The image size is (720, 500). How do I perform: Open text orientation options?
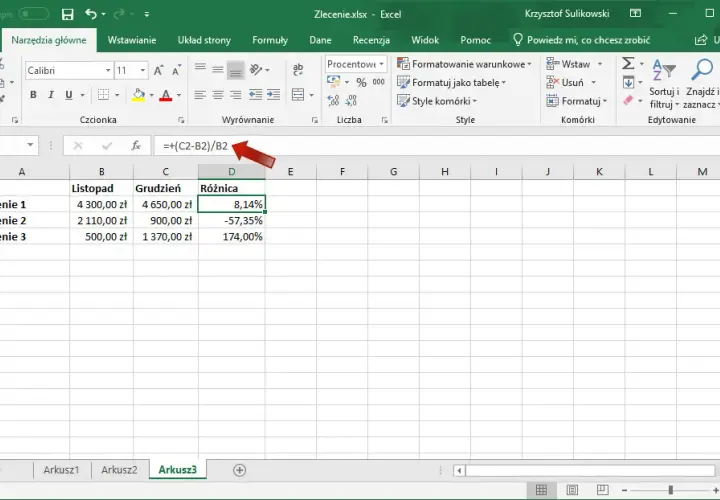259,70
